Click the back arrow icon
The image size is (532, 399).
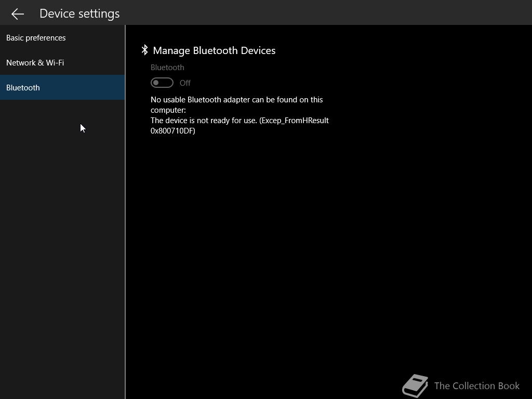[x=18, y=14]
